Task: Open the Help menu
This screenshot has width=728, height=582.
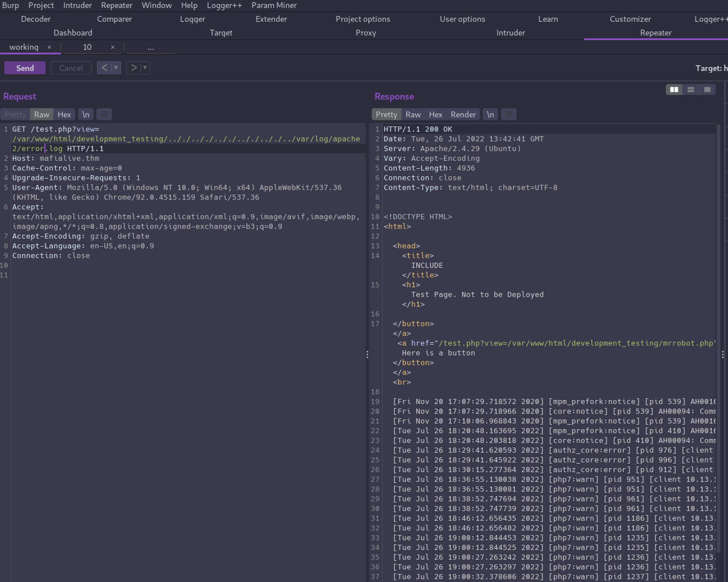Action: pos(189,5)
